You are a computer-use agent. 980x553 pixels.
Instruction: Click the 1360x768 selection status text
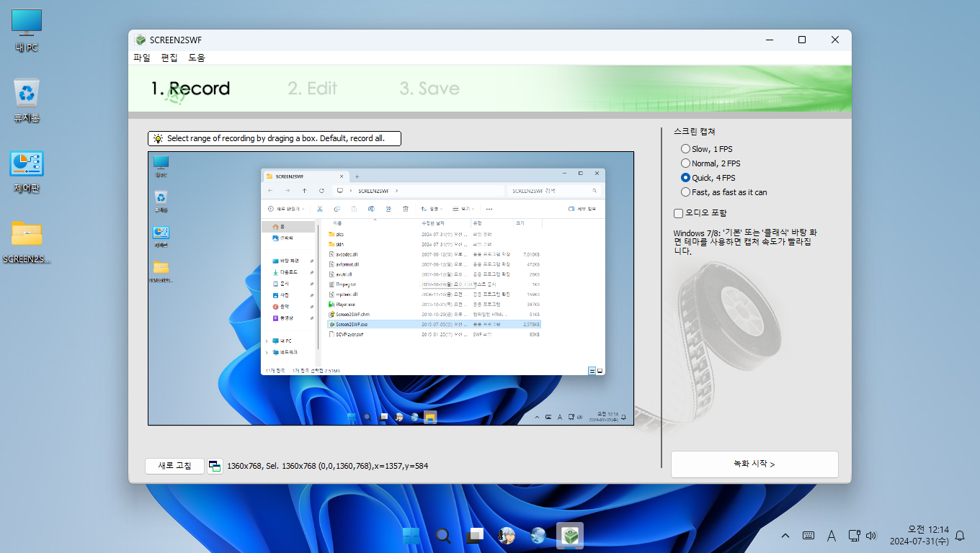click(327, 466)
